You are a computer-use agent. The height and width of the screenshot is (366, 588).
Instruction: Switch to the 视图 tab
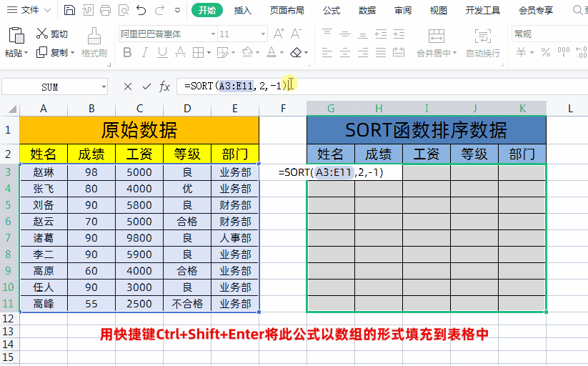point(439,11)
